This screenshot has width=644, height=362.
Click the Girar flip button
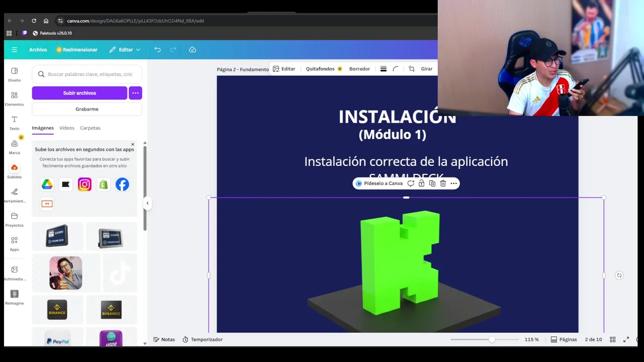427,69
